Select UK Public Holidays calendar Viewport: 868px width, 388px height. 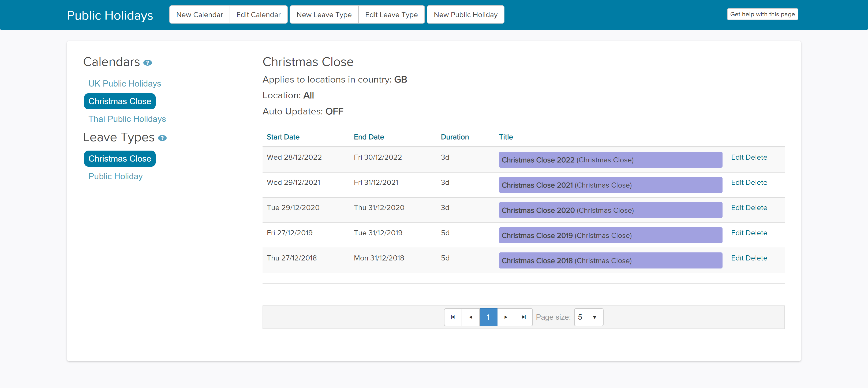[x=125, y=84]
